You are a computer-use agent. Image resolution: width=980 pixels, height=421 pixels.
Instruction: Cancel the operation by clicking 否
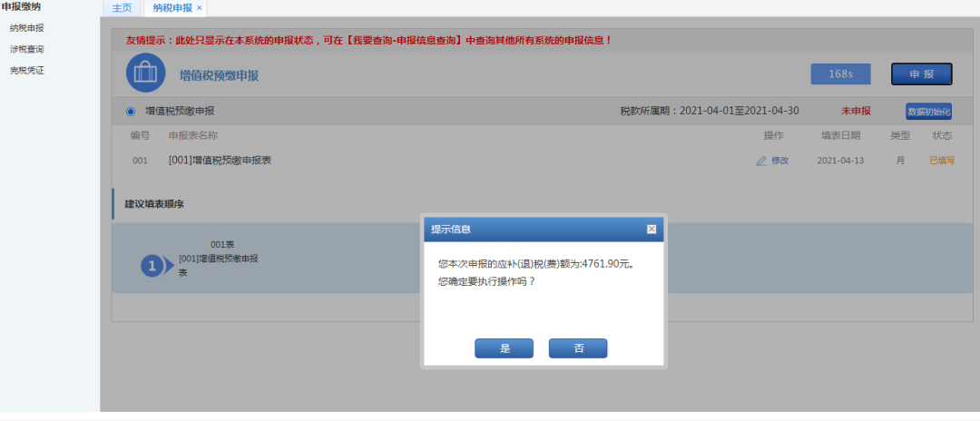pos(578,348)
